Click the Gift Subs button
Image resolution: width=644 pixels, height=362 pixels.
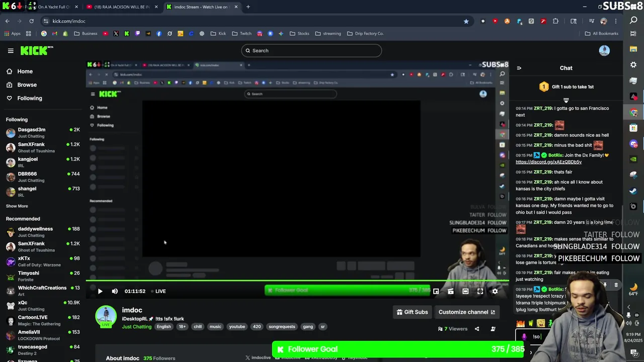click(412, 312)
